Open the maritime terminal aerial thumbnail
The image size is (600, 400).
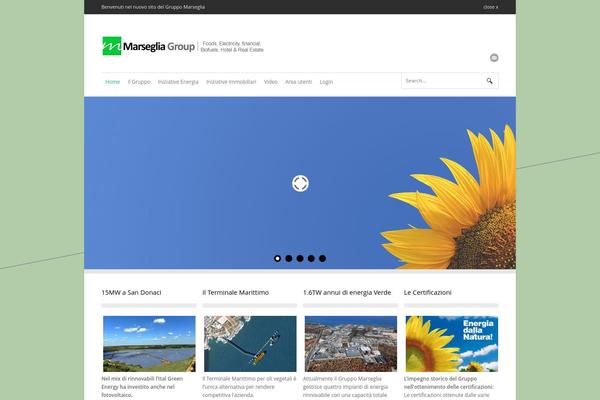[x=250, y=344]
